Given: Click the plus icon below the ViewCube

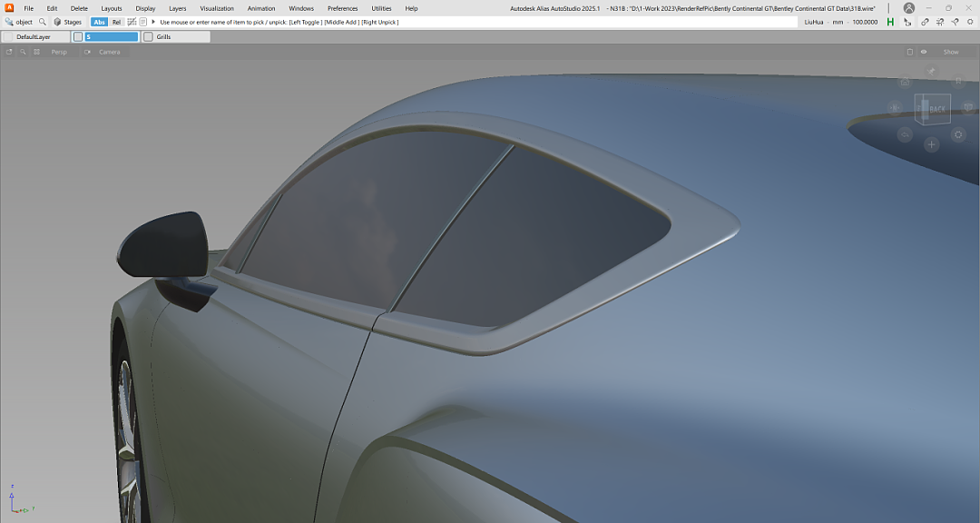Looking at the screenshot, I should coord(931,144).
